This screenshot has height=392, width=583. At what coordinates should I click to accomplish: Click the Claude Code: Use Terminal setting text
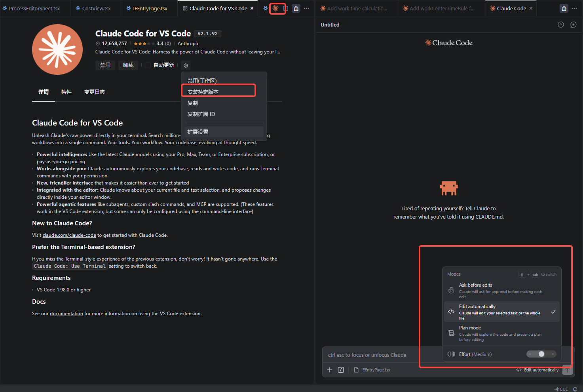click(x=70, y=266)
